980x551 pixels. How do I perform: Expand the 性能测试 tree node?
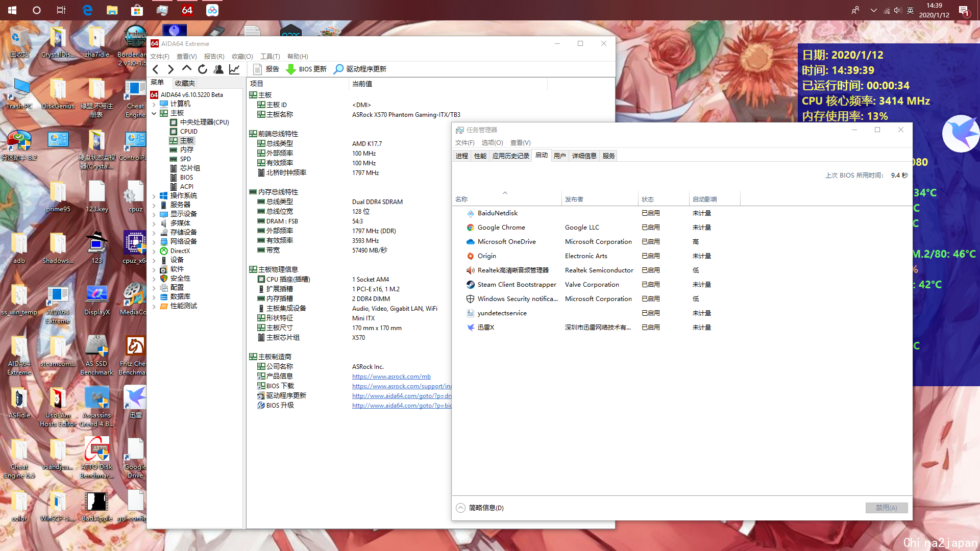pos(154,306)
